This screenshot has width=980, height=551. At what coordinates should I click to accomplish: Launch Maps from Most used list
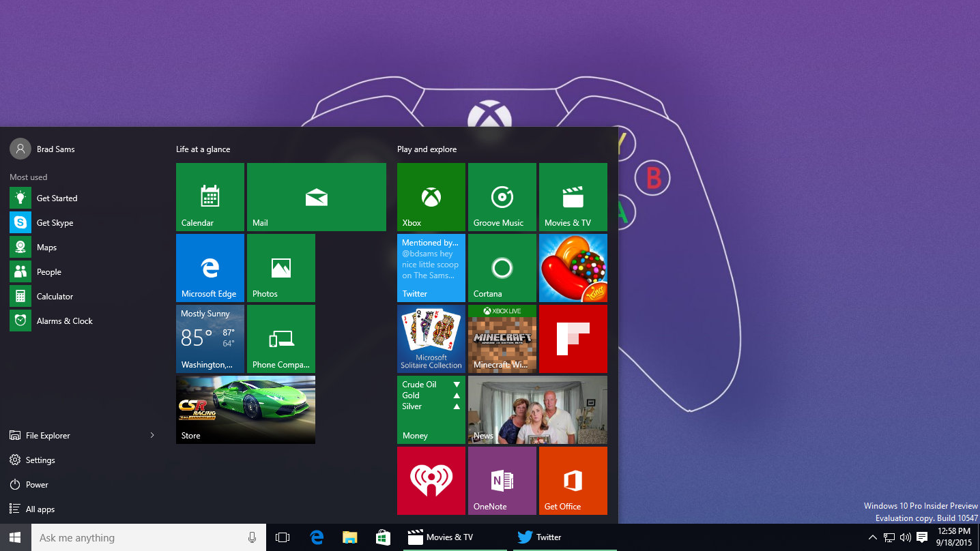coord(82,248)
